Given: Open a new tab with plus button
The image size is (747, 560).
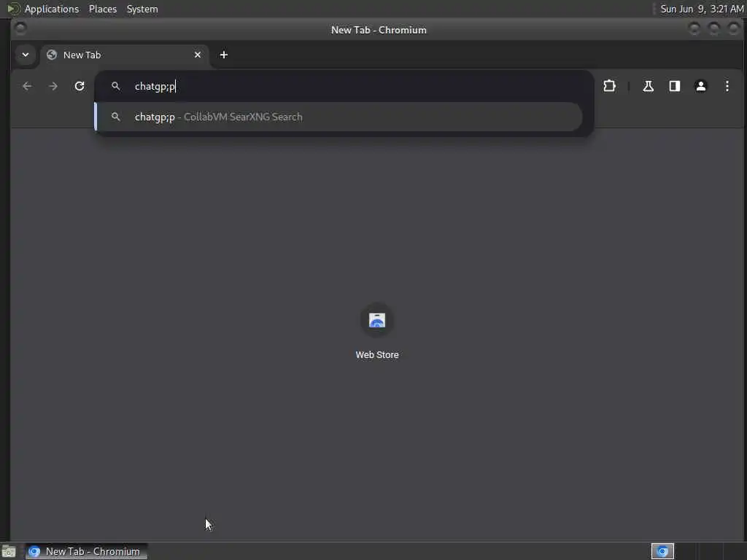Looking at the screenshot, I should (224, 55).
